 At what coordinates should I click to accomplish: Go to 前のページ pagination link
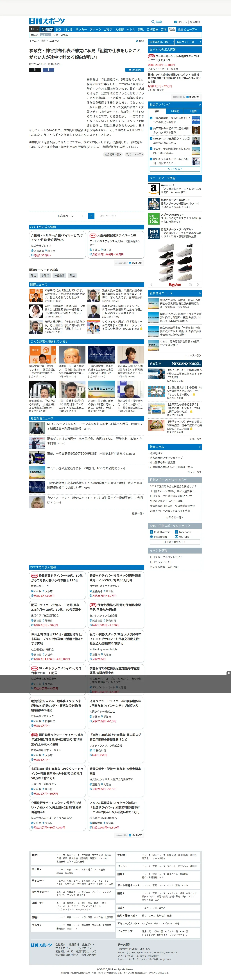click(x=65, y=216)
